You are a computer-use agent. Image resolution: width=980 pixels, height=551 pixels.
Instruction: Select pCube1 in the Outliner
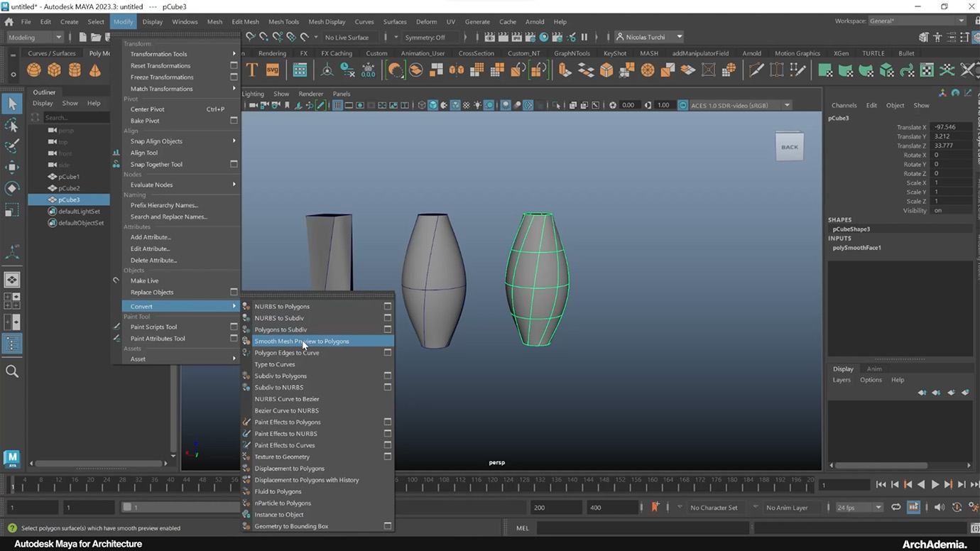coord(70,177)
